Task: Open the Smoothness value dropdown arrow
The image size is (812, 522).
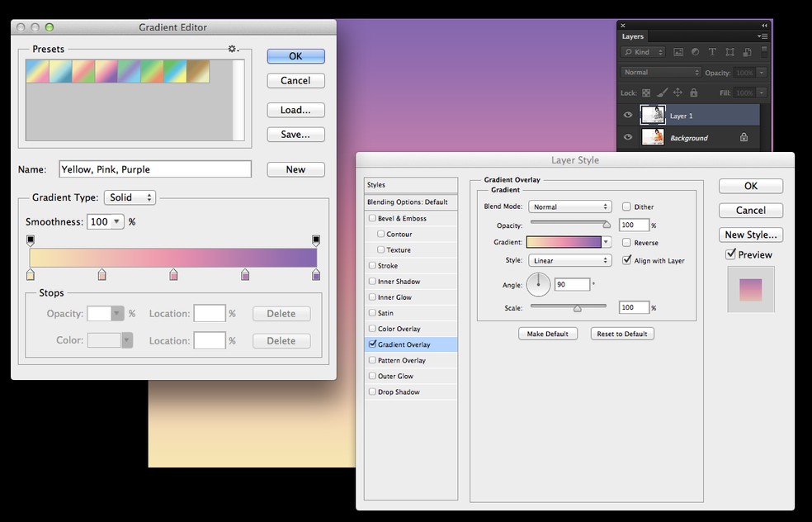Action: pyautogui.click(x=117, y=222)
